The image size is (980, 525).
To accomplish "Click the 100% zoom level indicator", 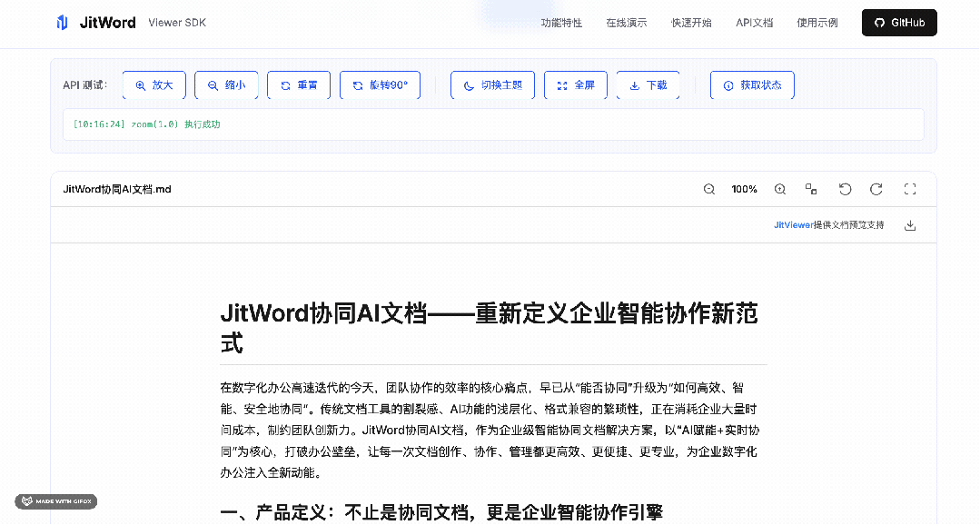I will point(744,189).
